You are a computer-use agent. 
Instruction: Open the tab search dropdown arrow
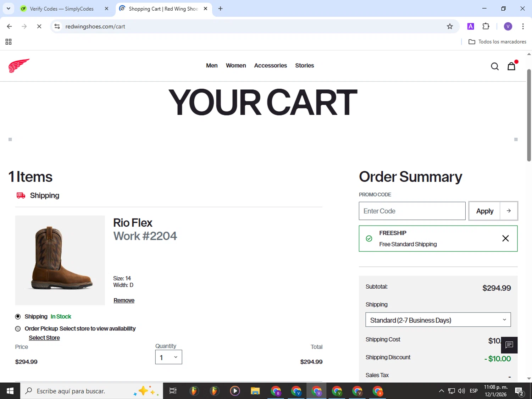coord(9,9)
